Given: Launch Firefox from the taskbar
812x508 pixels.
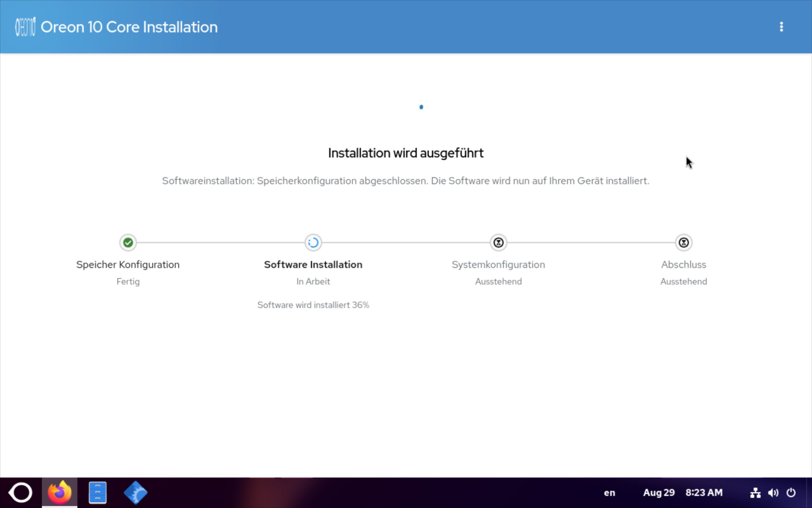Looking at the screenshot, I should point(59,492).
